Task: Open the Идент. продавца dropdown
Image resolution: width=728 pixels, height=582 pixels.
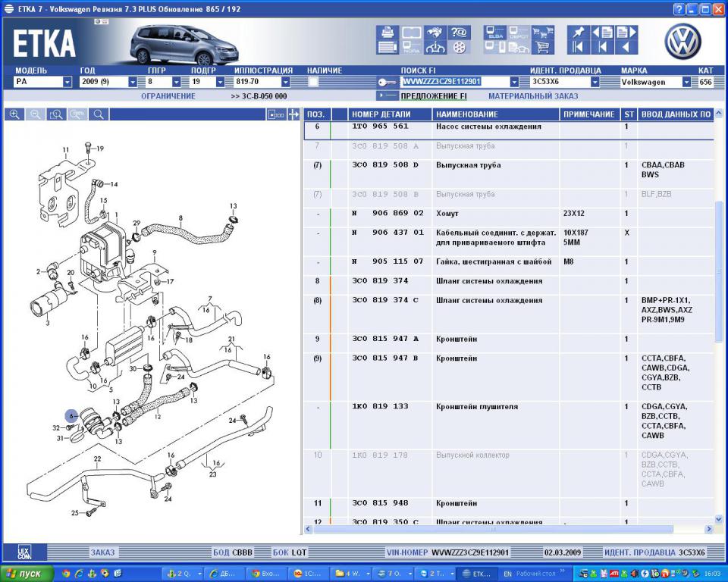Action: (595, 82)
